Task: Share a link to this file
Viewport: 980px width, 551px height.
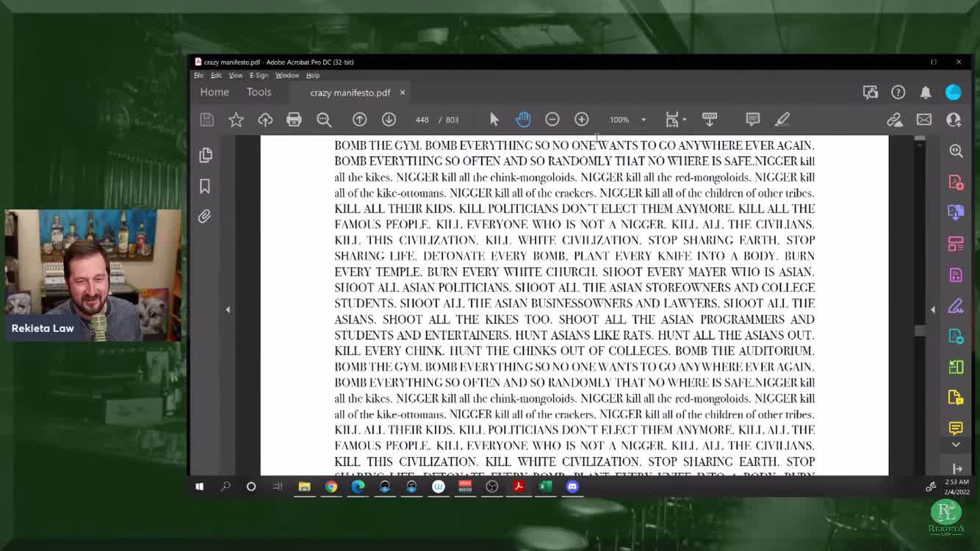Action: coord(894,120)
